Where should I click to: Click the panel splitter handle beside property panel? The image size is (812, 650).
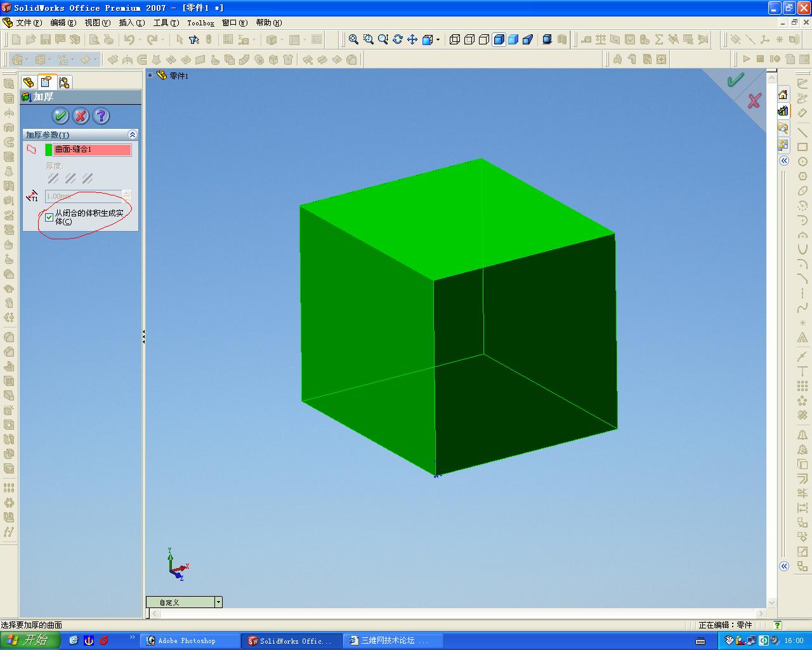[144, 336]
